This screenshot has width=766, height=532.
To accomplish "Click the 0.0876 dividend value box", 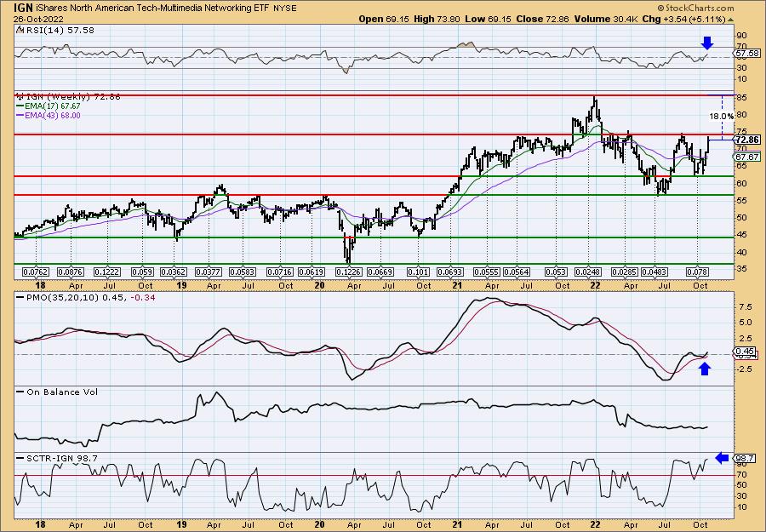I will pyautogui.click(x=71, y=272).
